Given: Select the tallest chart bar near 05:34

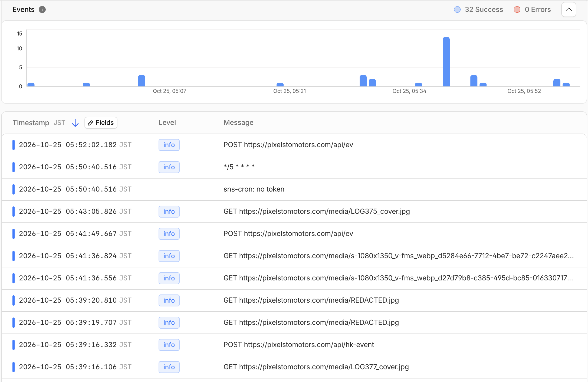Looking at the screenshot, I should coord(446,62).
